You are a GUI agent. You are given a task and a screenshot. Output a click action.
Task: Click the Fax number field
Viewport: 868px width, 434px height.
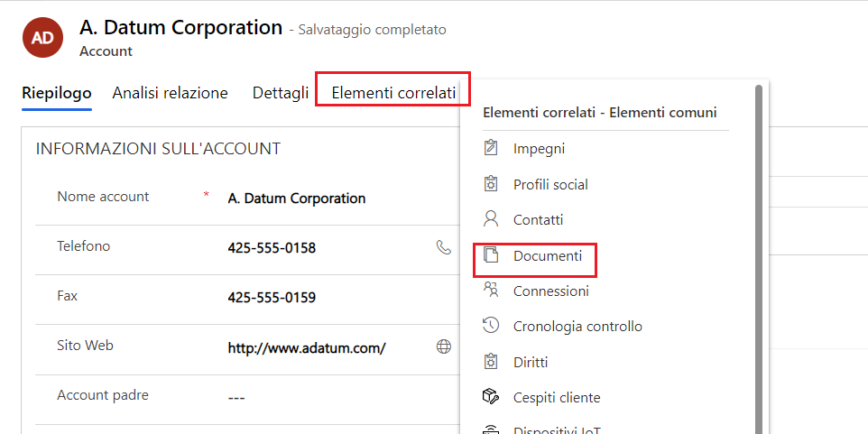tap(272, 298)
